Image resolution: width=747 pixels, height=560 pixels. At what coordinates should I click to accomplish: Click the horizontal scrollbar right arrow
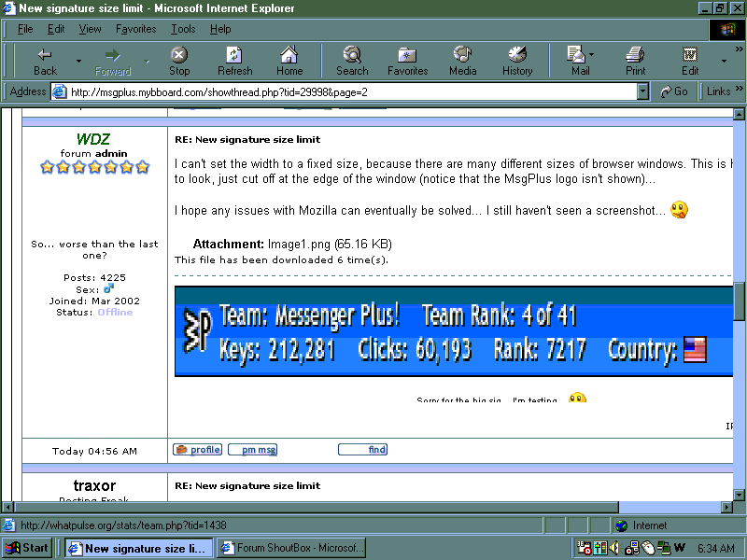click(x=727, y=507)
